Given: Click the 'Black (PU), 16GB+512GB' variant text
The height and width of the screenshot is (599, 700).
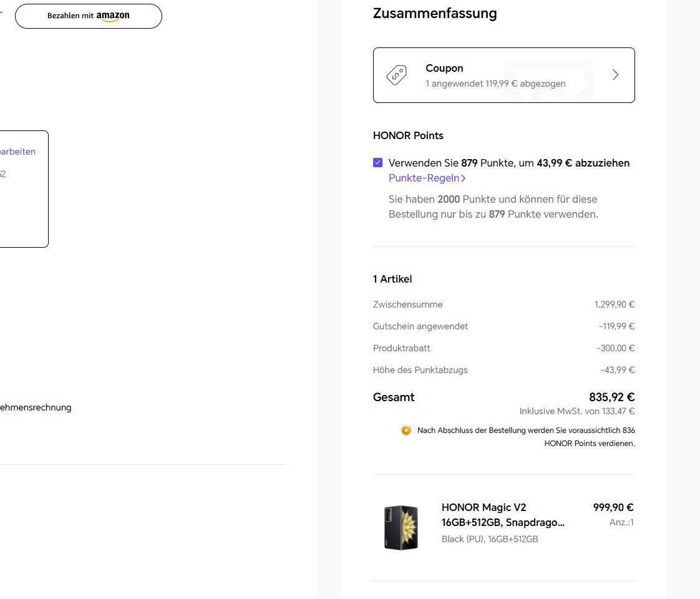Looking at the screenshot, I should pos(489,539).
